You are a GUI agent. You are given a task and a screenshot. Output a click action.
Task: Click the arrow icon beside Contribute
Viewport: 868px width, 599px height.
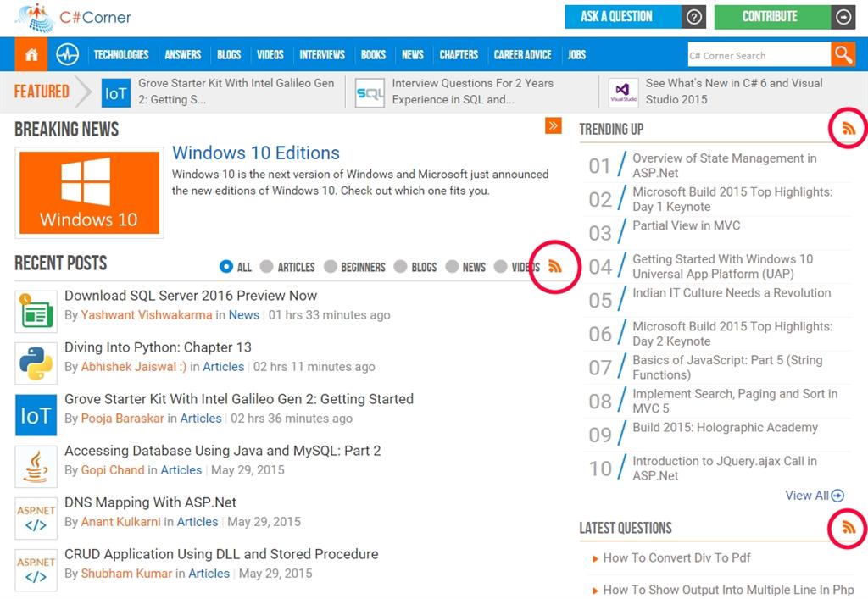coord(843,17)
